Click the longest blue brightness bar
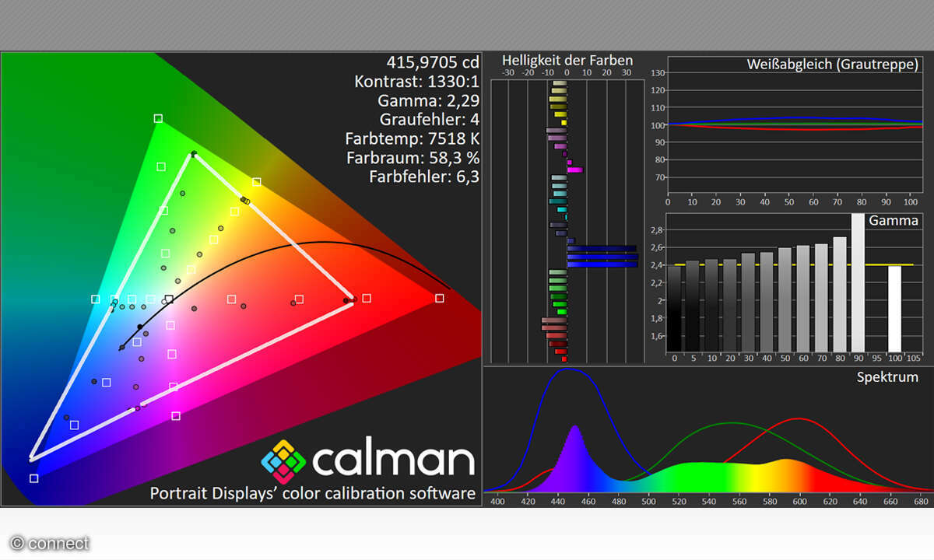Screen dimensions: 934x560 click(x=602, y=257)
